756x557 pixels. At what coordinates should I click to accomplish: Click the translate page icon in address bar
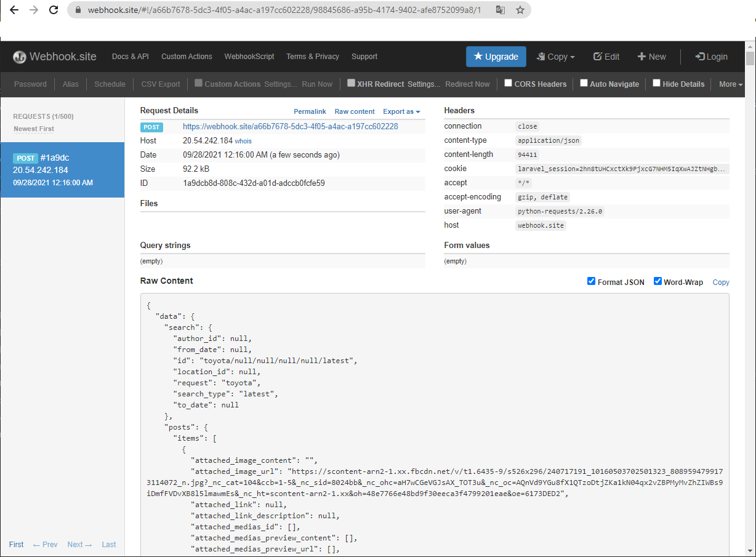(501, 10)
